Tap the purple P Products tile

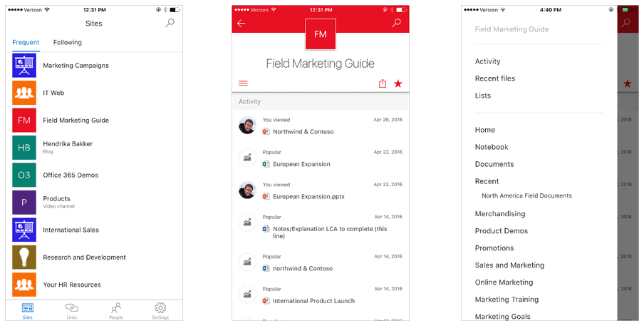(24, 203)
